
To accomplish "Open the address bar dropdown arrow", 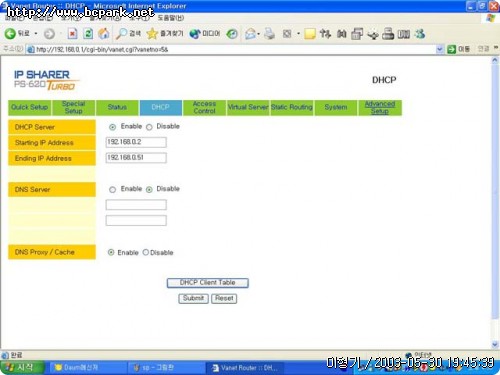I will [440, 49].
